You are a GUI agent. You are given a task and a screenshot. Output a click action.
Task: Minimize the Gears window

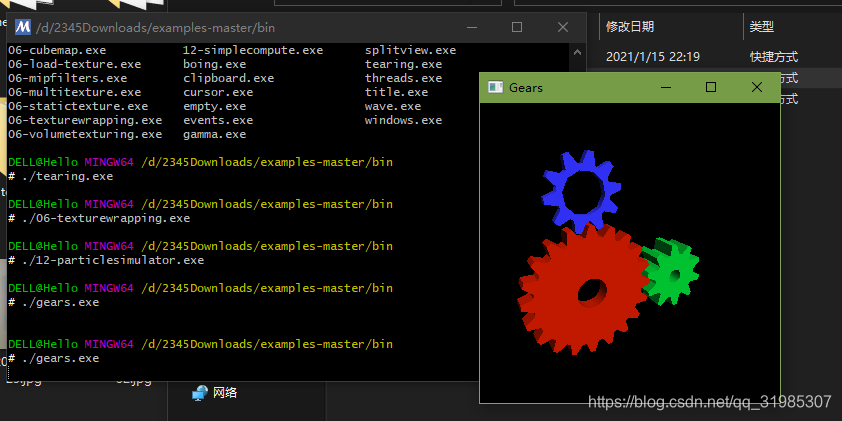(666, 88)
